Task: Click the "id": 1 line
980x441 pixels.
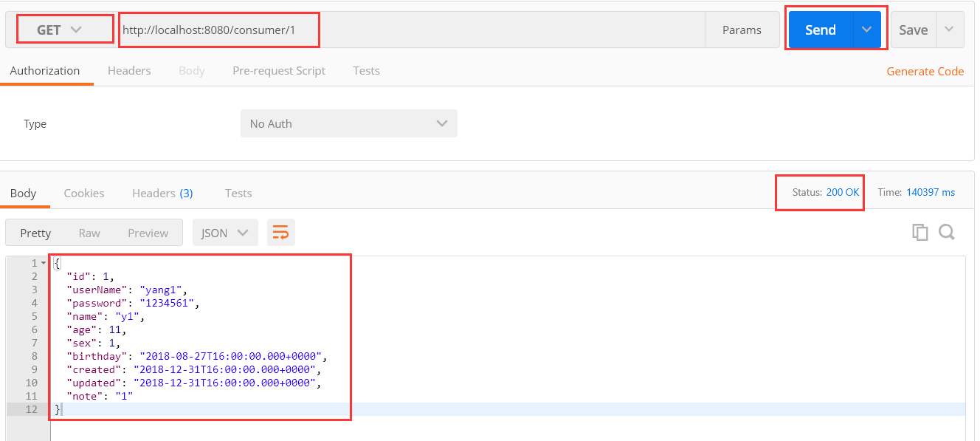Action: pyautogui.click(x=91, y=276)
